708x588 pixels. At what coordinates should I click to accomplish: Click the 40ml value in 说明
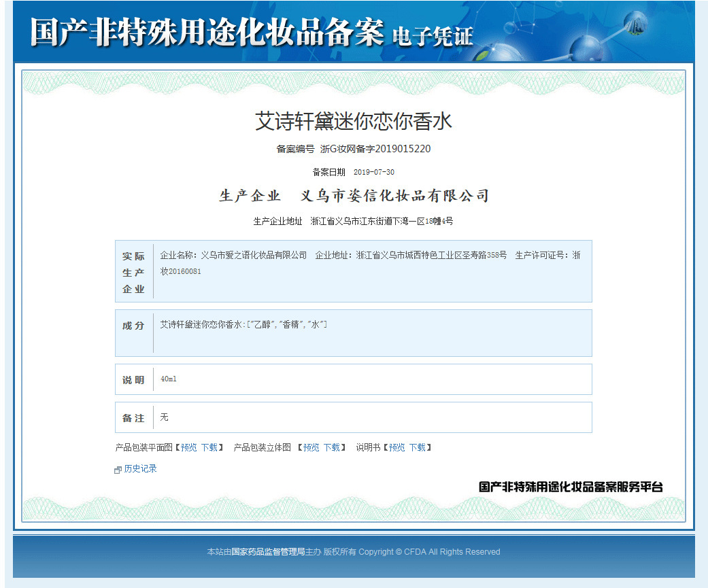click(x=169, y=379)
